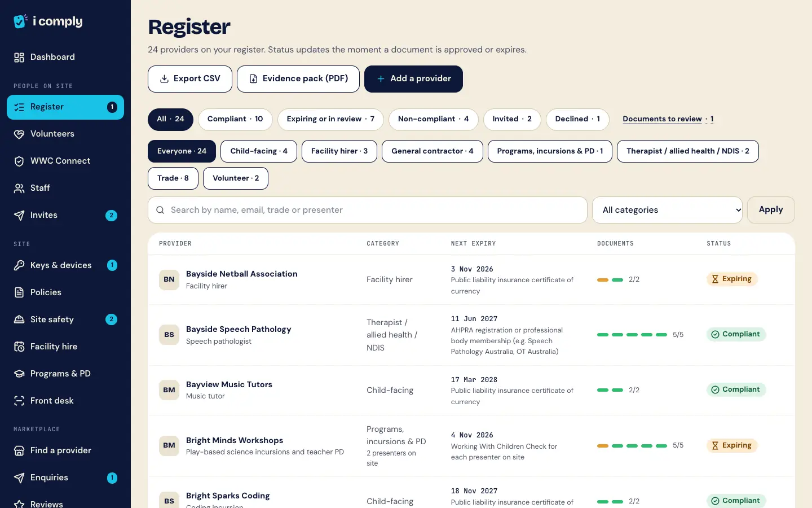Screen dimensions: 812x508
Task: Click the Find a provider store icon
Action: (19, 450)
